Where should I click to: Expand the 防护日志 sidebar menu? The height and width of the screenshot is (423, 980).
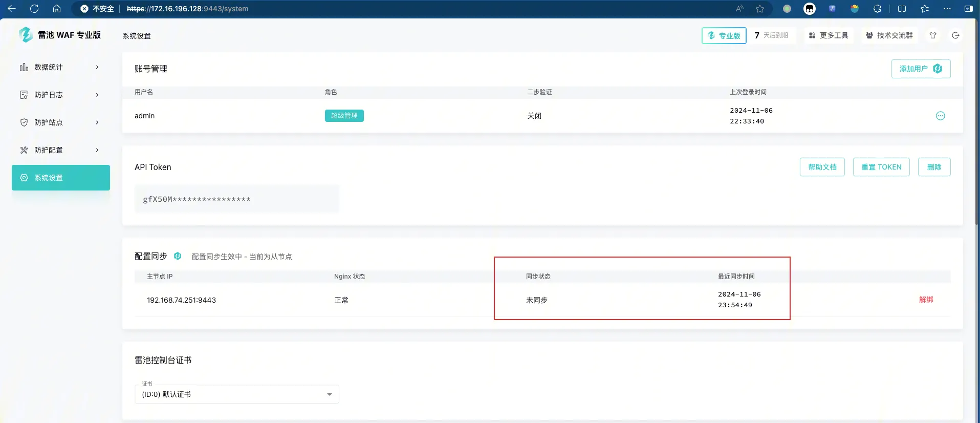click(x=60, y=95)
